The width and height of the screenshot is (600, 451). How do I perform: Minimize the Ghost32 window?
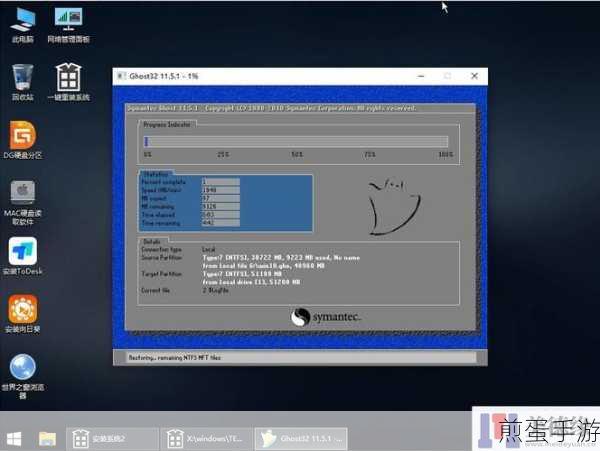[421, 76]
